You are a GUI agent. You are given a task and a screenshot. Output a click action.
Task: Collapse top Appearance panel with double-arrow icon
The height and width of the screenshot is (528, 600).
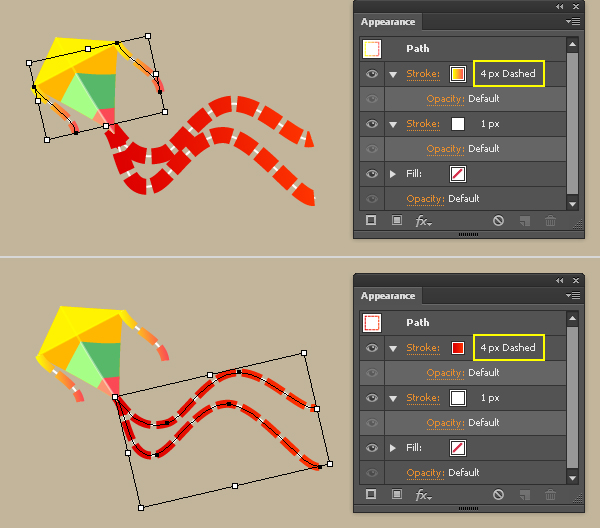[x=559, y=7]
